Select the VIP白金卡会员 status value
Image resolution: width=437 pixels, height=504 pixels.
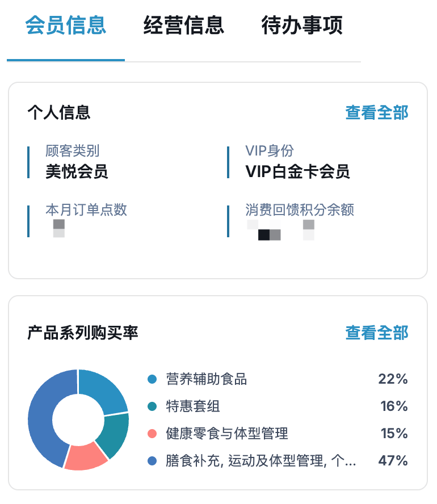(297, 171)
